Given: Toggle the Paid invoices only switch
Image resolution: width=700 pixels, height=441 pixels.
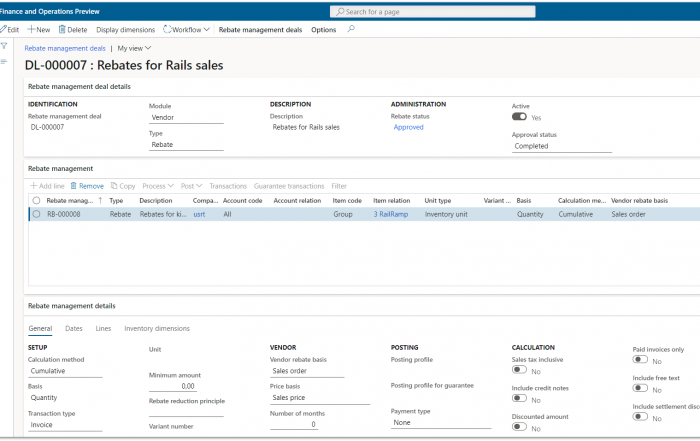Looking at the screenshot, I should point(640,359).
